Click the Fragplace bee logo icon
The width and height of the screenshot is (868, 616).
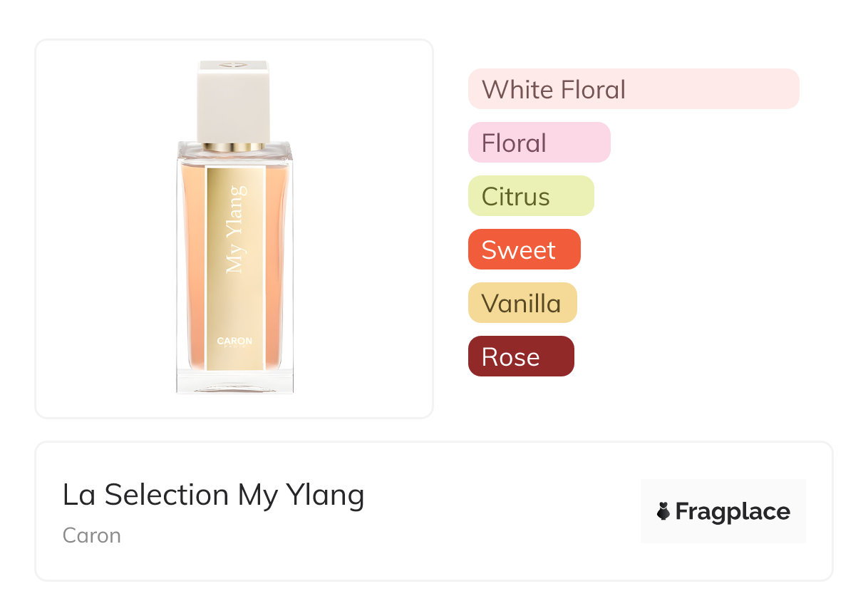663,511
